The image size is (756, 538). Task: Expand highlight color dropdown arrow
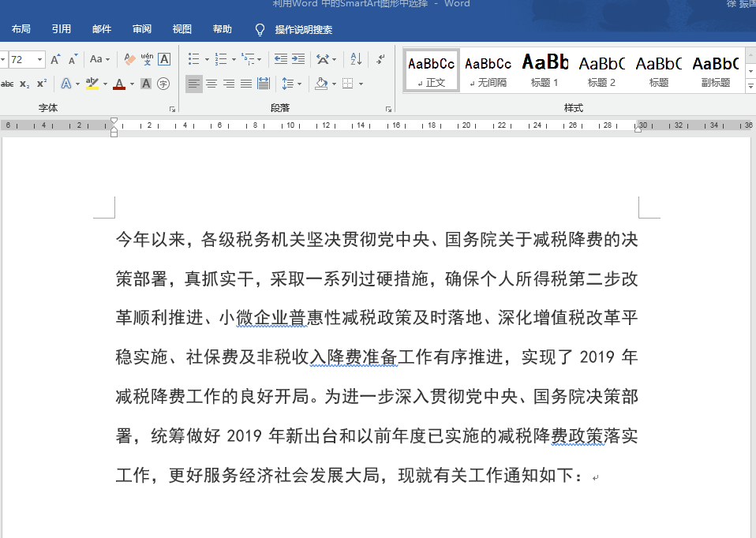[105, 84]
